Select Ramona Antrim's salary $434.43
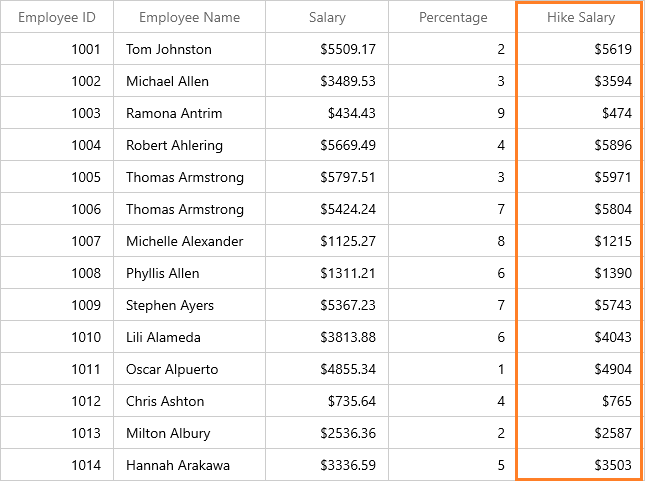The width and height of the screenshot is (645, 481). pyautogui.click(x=351, y=113)
